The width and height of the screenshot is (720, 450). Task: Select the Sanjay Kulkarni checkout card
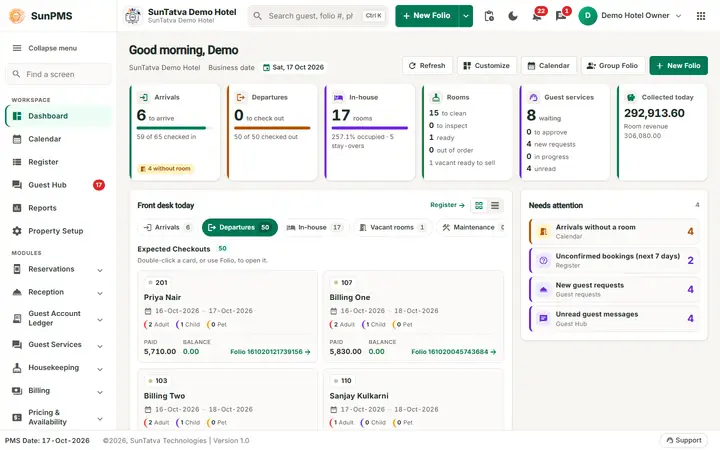413,399
